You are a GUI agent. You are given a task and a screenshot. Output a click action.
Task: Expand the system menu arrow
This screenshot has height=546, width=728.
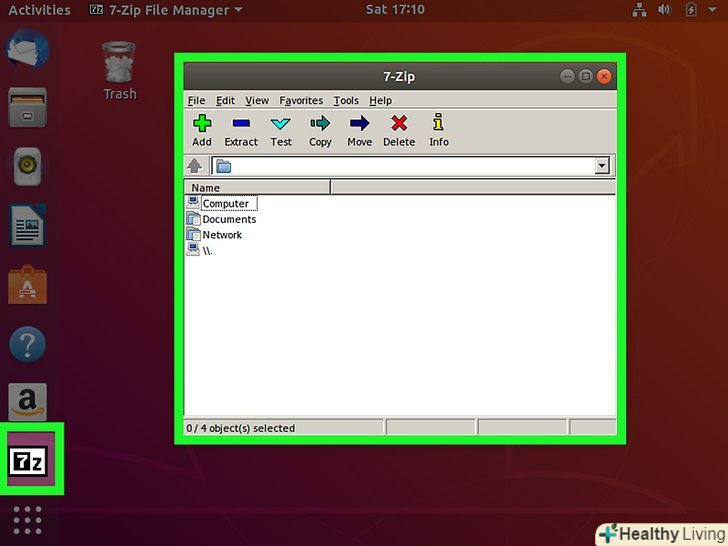[x=712, y=9]
